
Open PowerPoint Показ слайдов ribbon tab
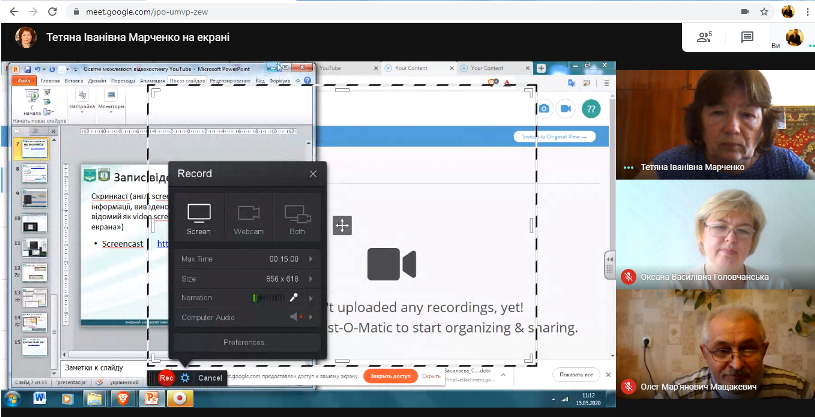coord(188,81)
